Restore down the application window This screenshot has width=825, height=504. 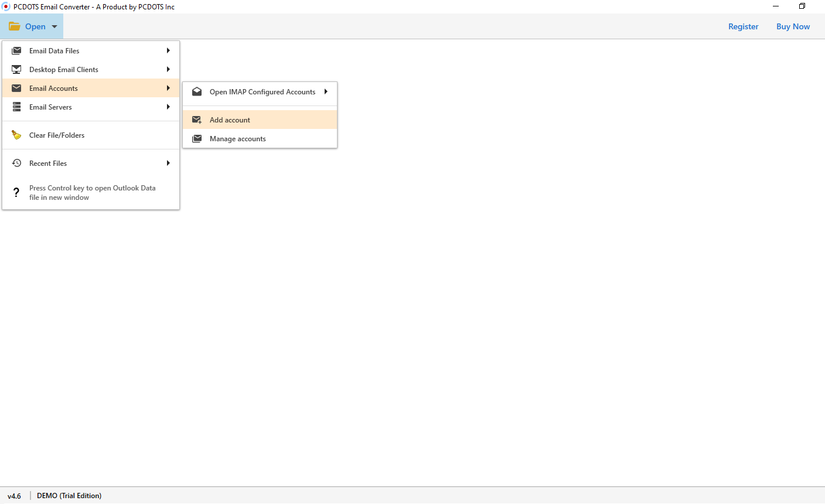point(802,6)
